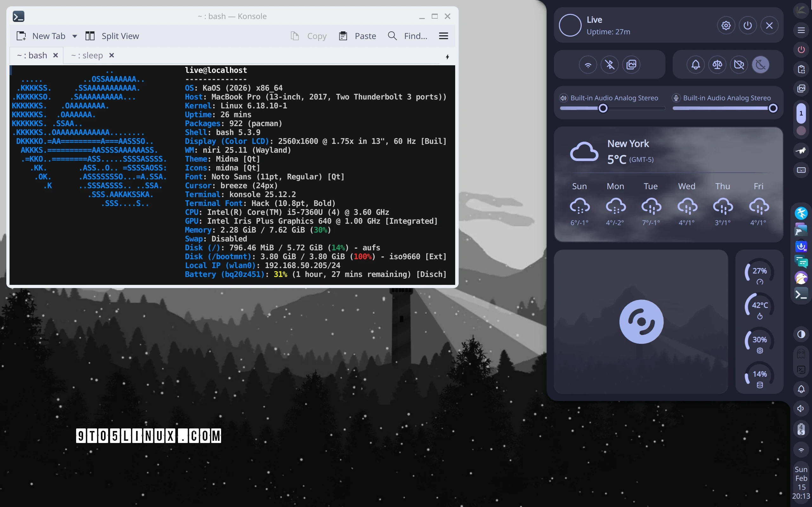Open the application launcher hamburger icon
This screenshot has width=812, height=507.
click(x=801, y=30)
